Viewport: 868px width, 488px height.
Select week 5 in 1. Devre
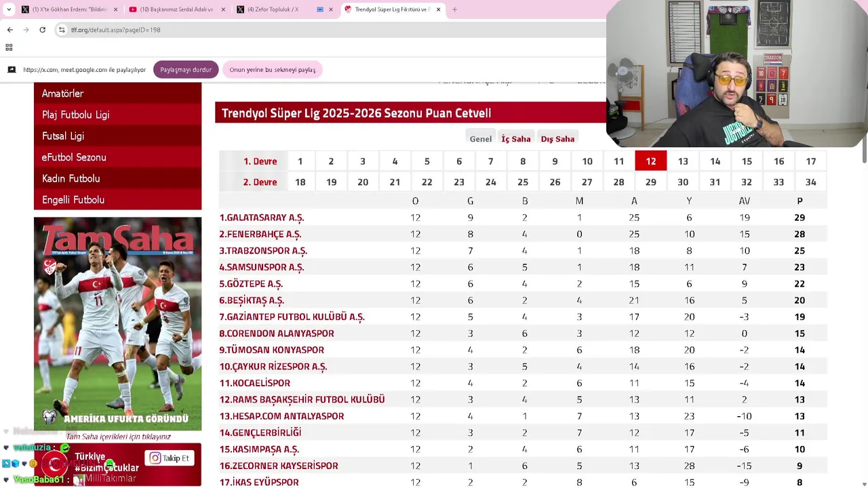tap(427, 161)
